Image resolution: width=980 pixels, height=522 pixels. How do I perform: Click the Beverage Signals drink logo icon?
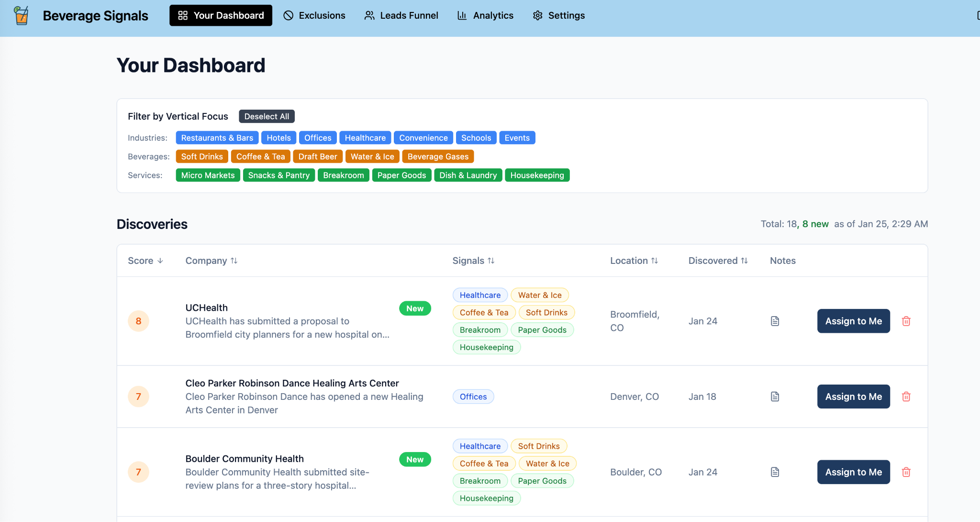[21, 15]
